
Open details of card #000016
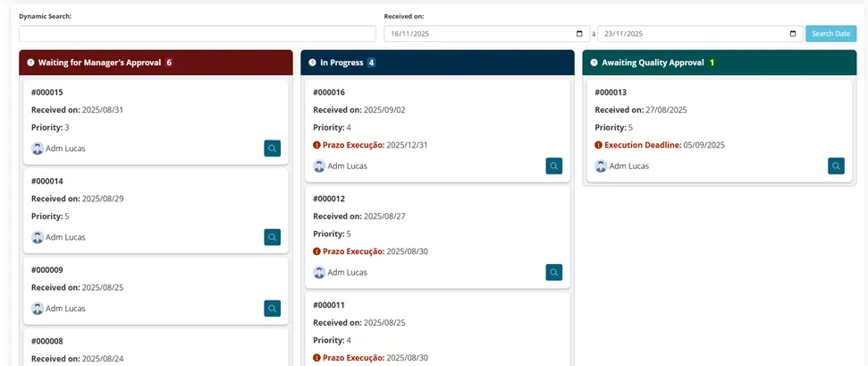tap(554, 166)
